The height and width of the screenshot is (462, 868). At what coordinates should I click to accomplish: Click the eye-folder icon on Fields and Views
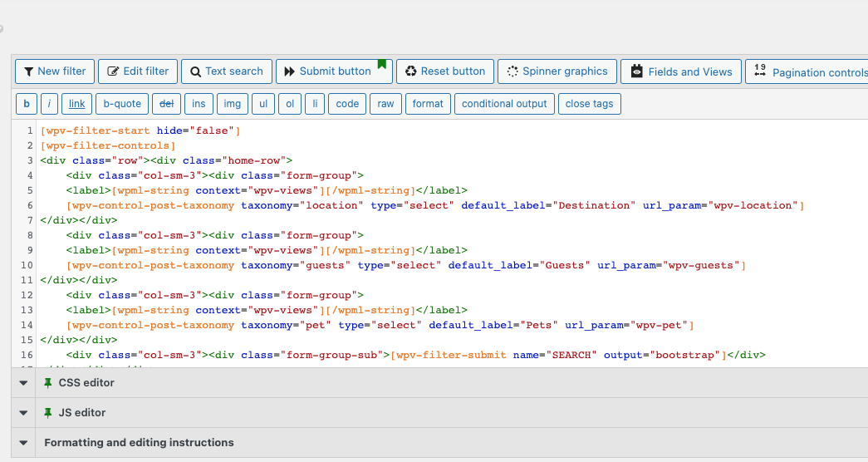[636, 71]
